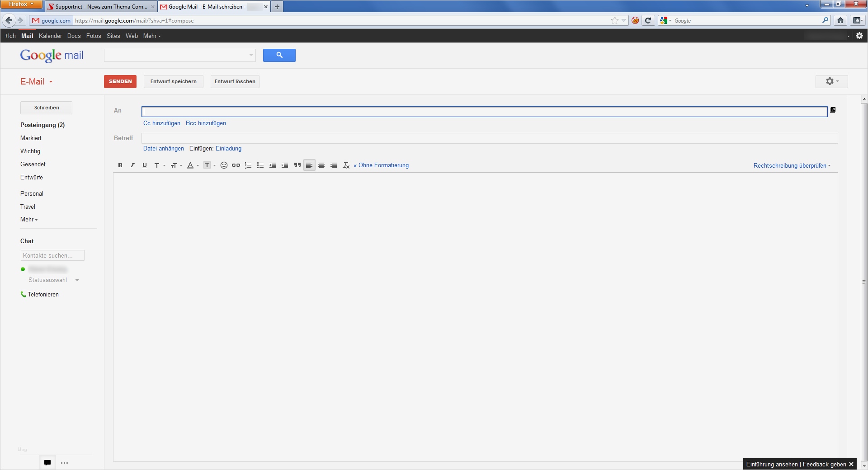This screenshot has height=470, width=868.
Task: Open the Entwürfe folder
Action: (x=32, y=178)
